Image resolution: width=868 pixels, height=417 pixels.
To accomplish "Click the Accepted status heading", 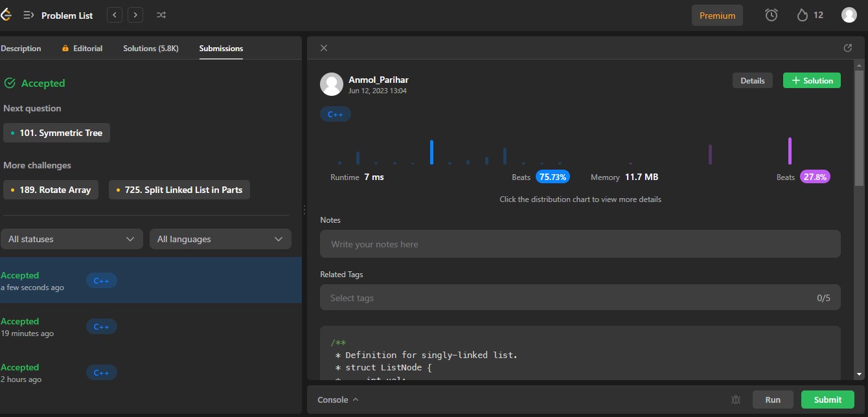I will point(35,83).
